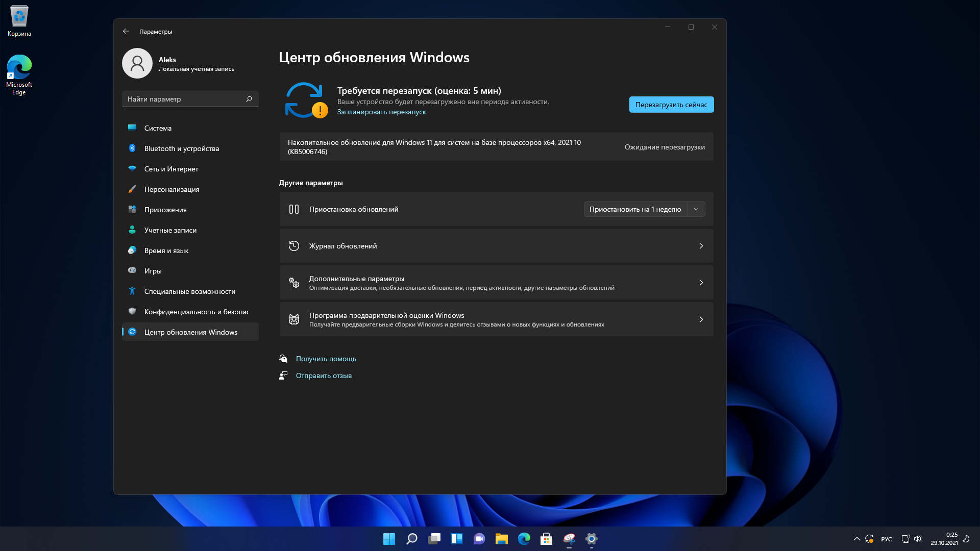Click the Конфиденциальность shield icon
Viewport: 980px width, 551px height.
pyautogui.click(x=132, y=312)
